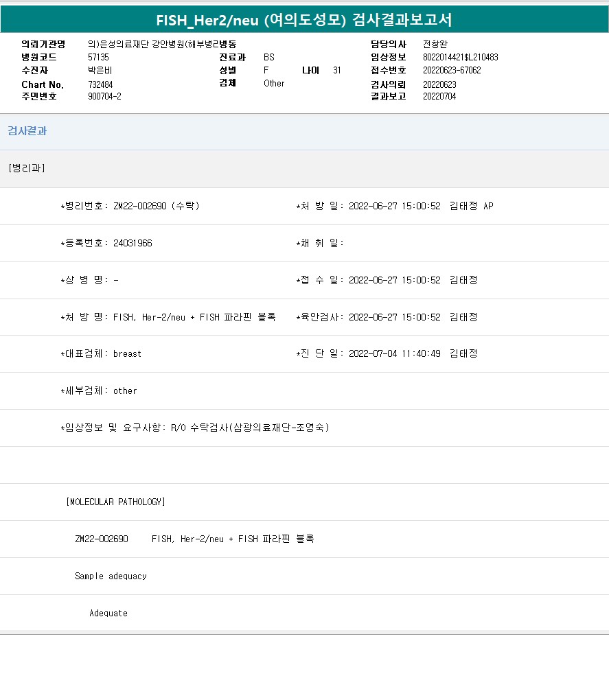
Task: Click the 상병명 dash value row
Action: tap(89, 281)
